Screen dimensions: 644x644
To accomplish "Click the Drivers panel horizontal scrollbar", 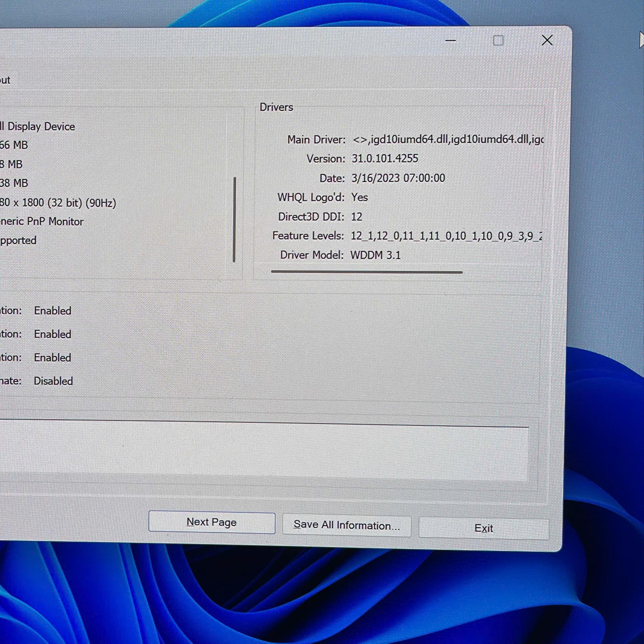I will [367, 272].
